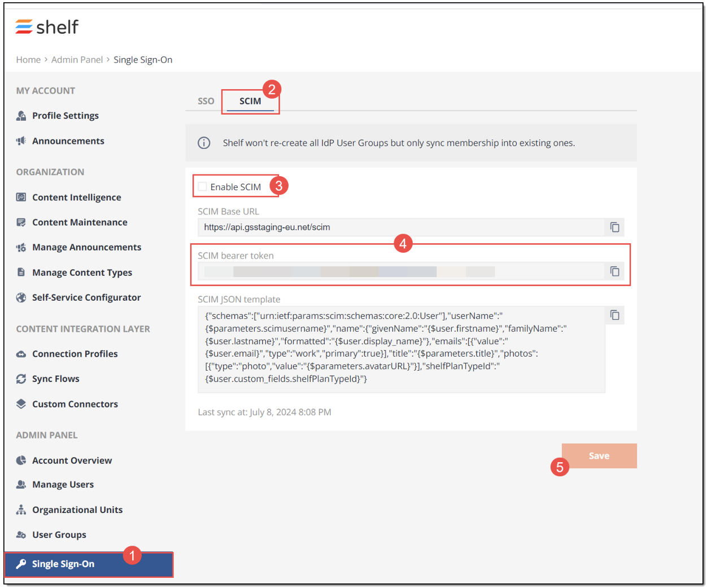Copy the SCIM JSON template
The width and height of the screenshot is (707, 588).
615,315
